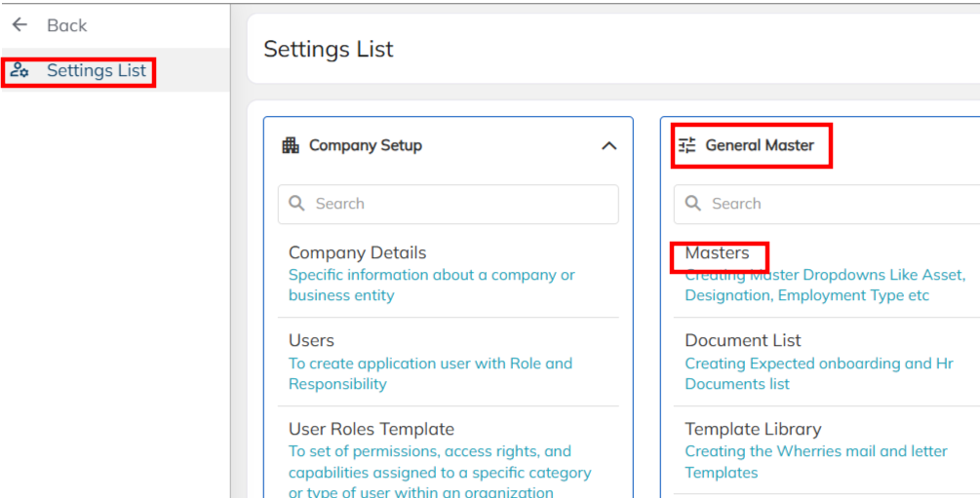Viewport: 980px width, 498px height.
Task: Collapse the Company Setup panel chevron
Action: click(609, 145)
